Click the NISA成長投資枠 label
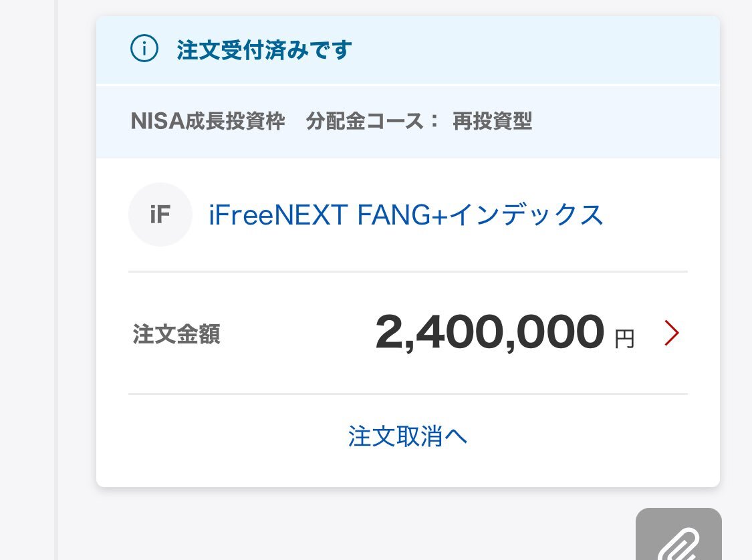The height and width of the screenshot is (560, 752). coord(208,122)
